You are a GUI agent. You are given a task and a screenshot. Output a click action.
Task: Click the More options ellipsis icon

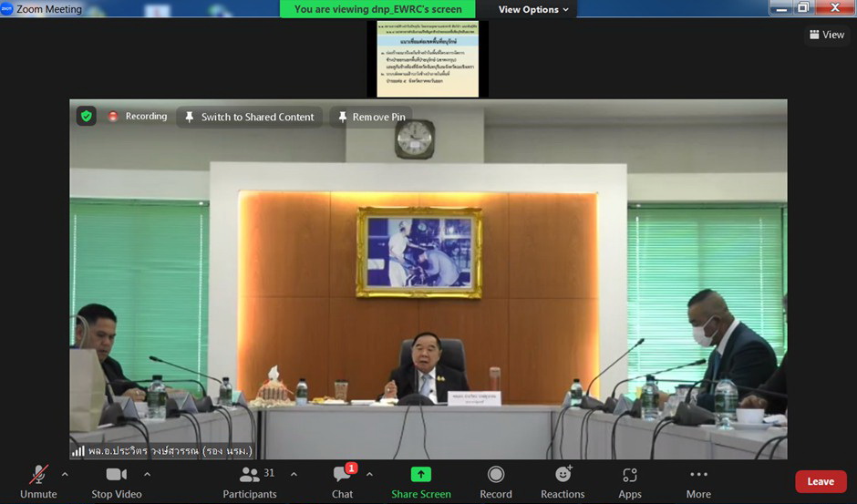point(698,475)
